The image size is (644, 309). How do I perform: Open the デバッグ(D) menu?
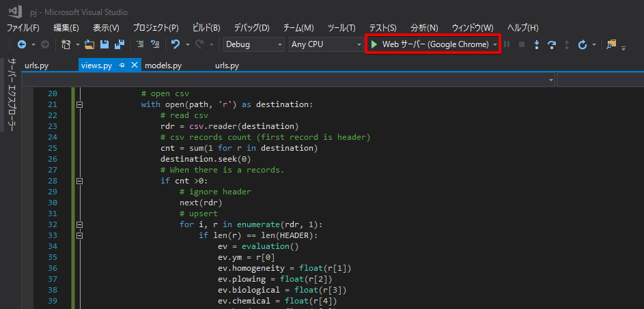coord(252,28)
